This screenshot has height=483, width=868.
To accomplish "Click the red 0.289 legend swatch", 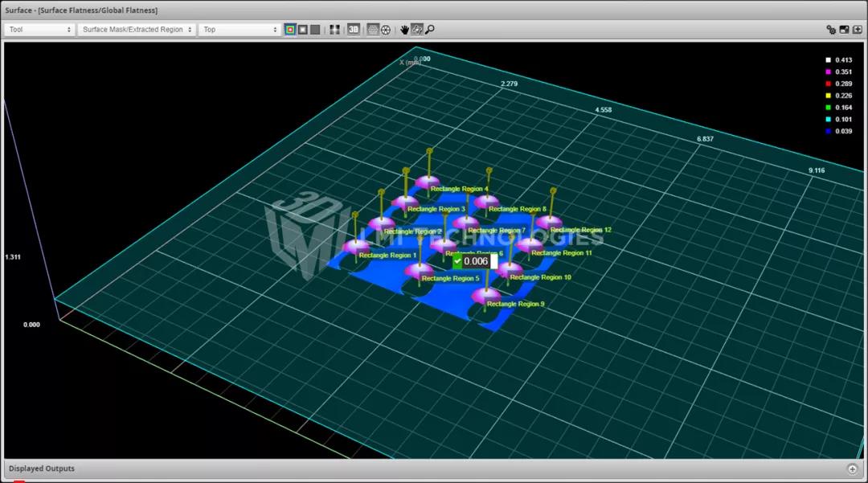I will 828,84.
